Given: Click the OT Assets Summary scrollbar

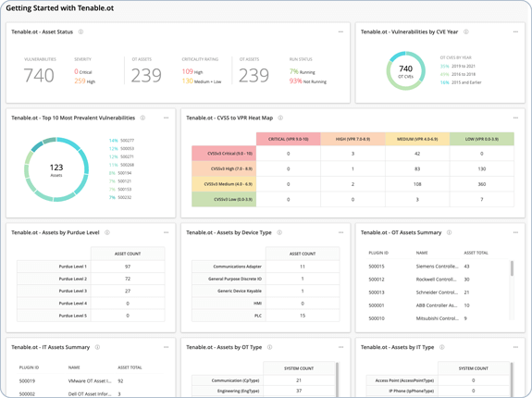Looking at the screenshot, I should [x=512, y=268].
